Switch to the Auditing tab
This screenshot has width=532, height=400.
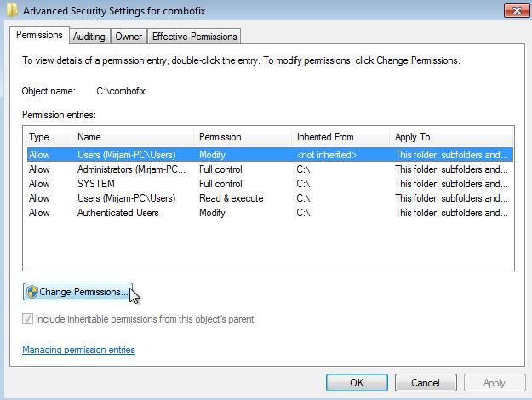tap(89, 37)
